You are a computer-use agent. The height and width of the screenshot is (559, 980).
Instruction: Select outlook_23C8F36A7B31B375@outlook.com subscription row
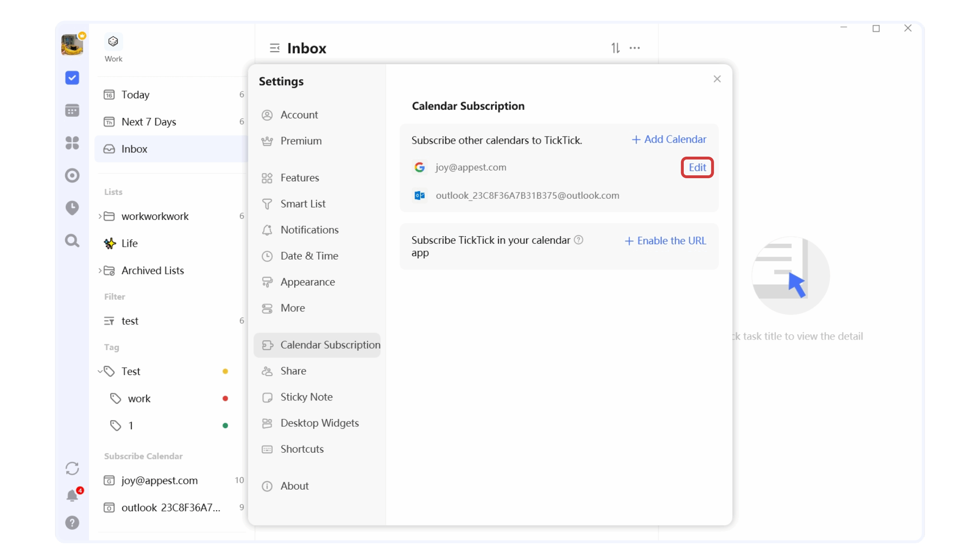pos(559,195)
